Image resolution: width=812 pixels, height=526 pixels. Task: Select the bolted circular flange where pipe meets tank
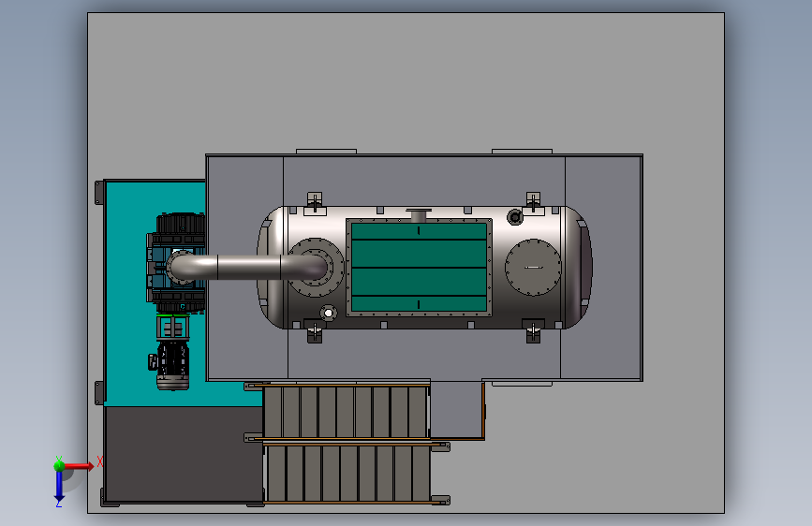click(315, 267)
